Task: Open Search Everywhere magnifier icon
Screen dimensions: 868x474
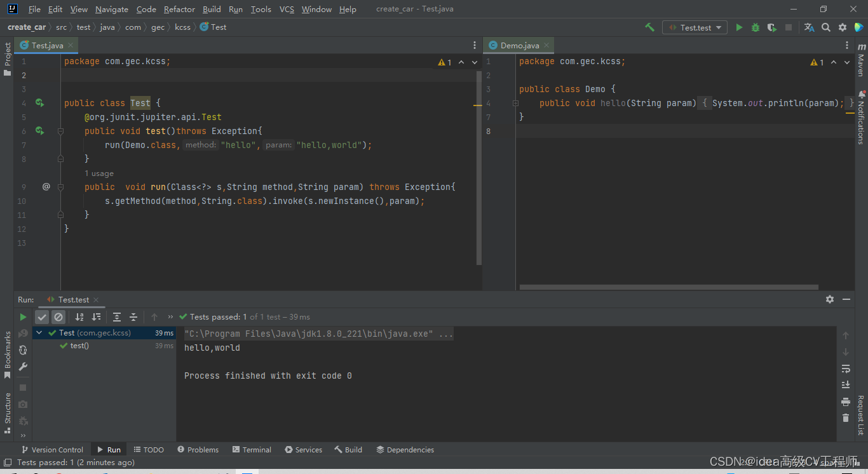Action: click(x=826, y=27)
